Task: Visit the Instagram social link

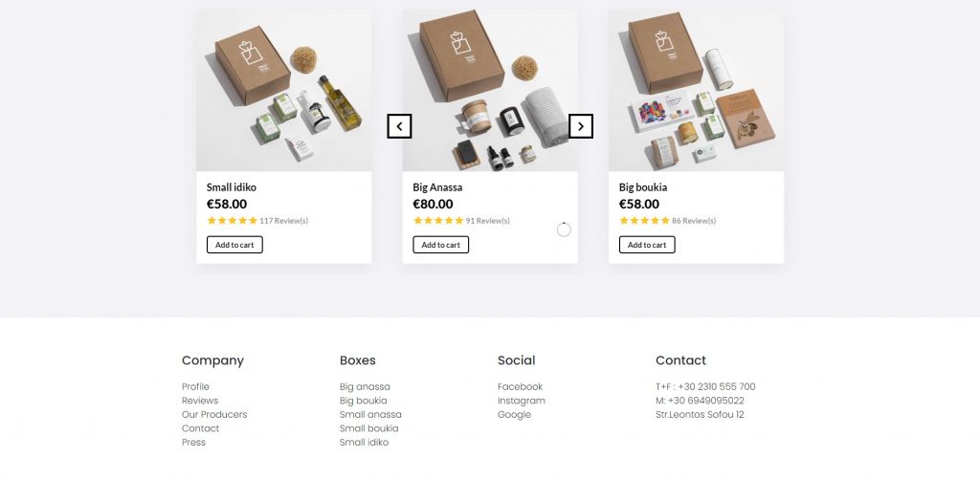Action: coord(522,401)
